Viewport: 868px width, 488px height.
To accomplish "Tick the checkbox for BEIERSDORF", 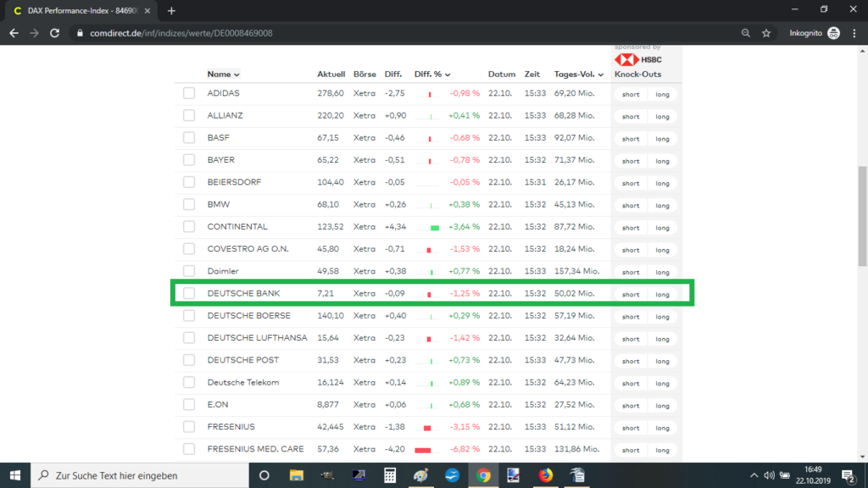I will point(189,182).
